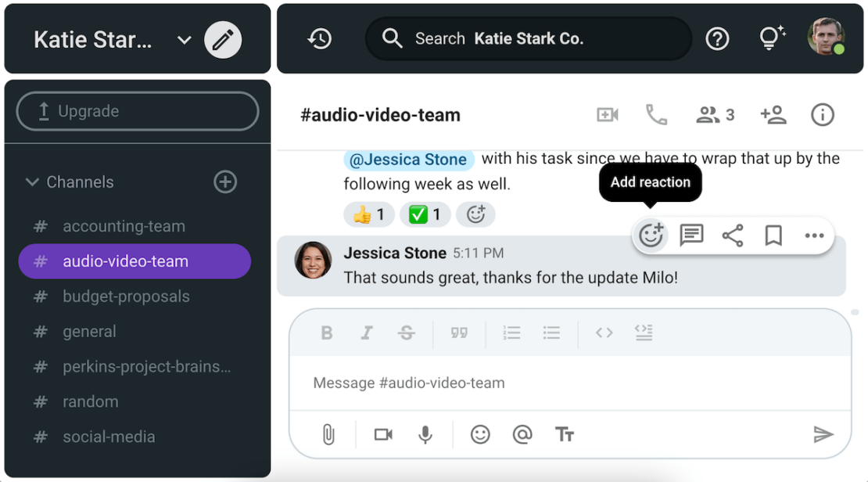Click the @Jessica Stone mention link
The image size is (868, 482).
407,160
